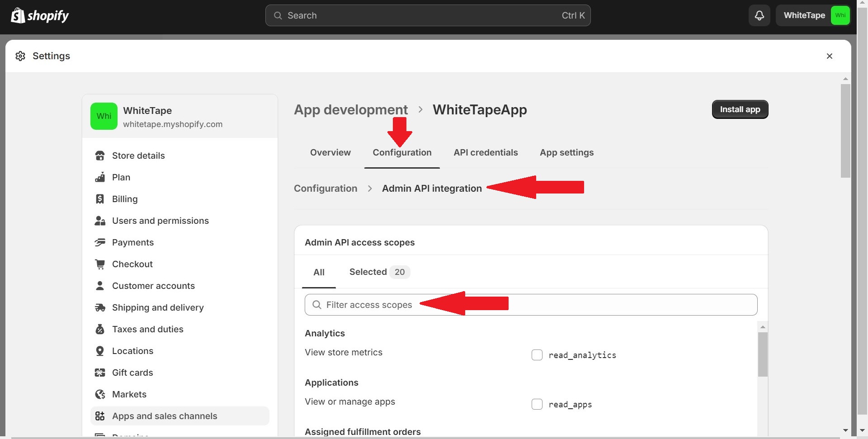This screenshot has width=868, height=439.
Task: Go back to App development breadcrumb
Action: [351, 109]
